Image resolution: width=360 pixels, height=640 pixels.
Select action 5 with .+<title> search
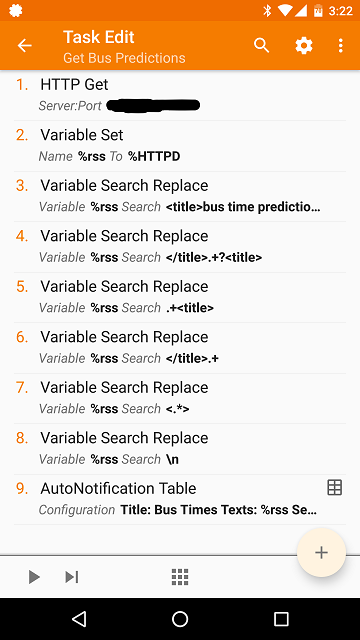click(180, 298)
